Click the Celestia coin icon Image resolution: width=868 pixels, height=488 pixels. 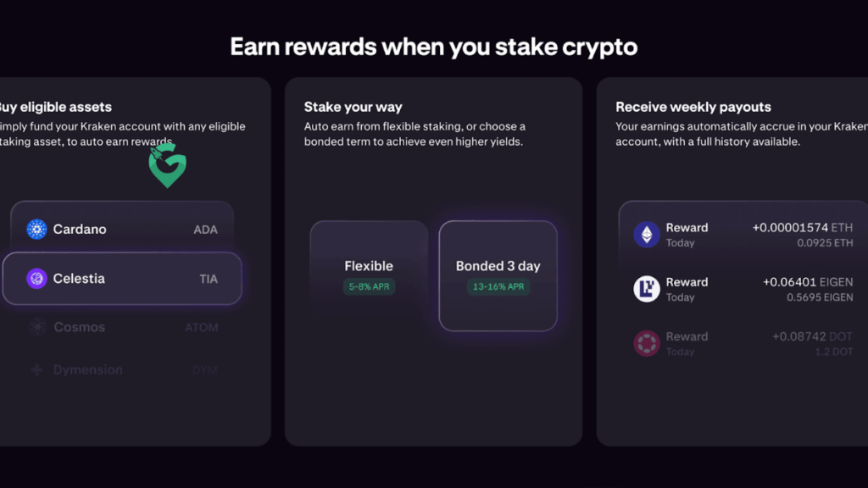[36, 278]
